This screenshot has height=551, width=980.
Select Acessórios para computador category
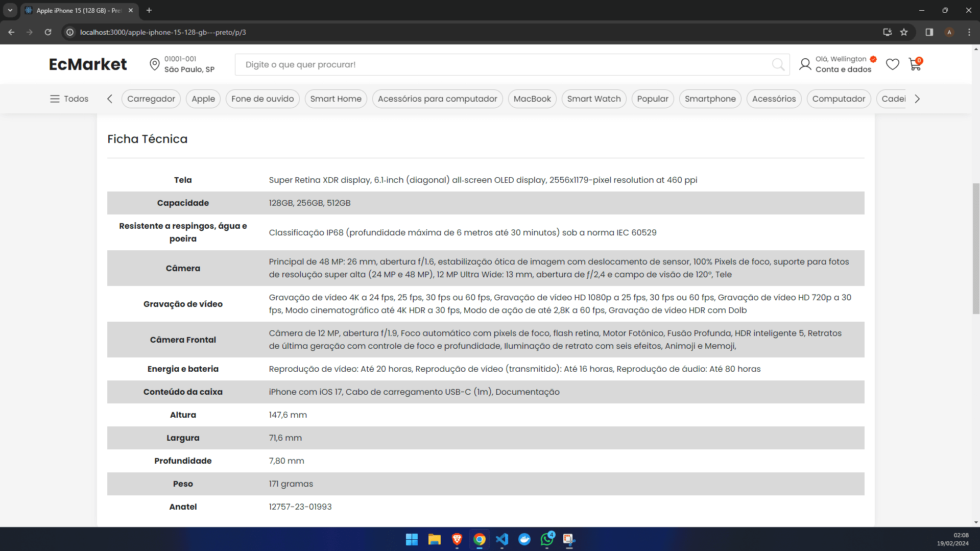438,99
